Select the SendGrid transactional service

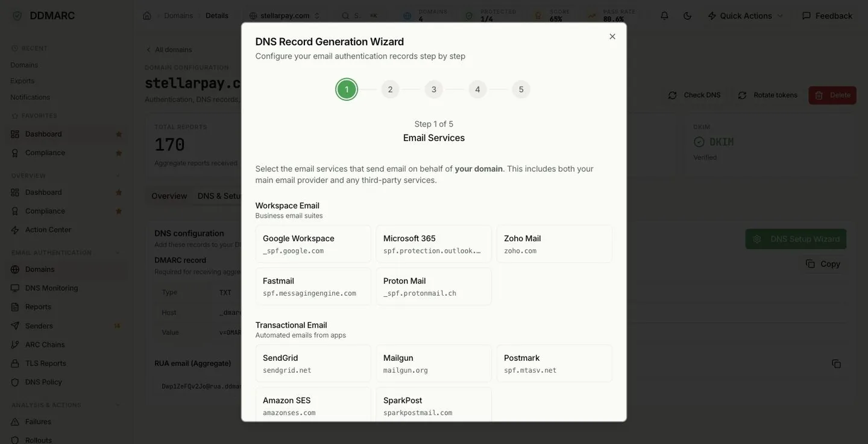(313, 363)
